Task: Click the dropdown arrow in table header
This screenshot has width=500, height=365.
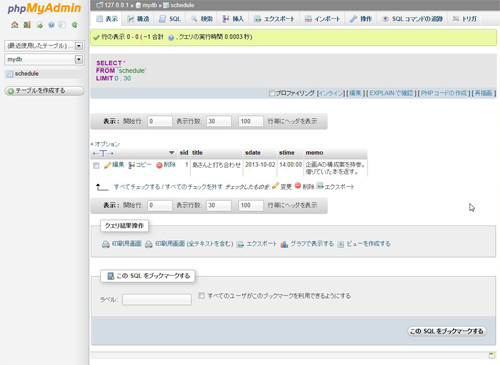Action: [x=171, y=153]
